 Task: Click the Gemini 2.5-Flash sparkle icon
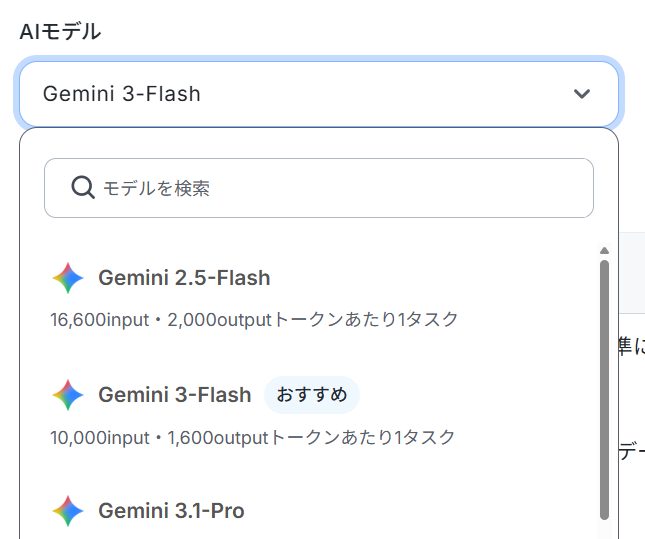coord(68,278)
